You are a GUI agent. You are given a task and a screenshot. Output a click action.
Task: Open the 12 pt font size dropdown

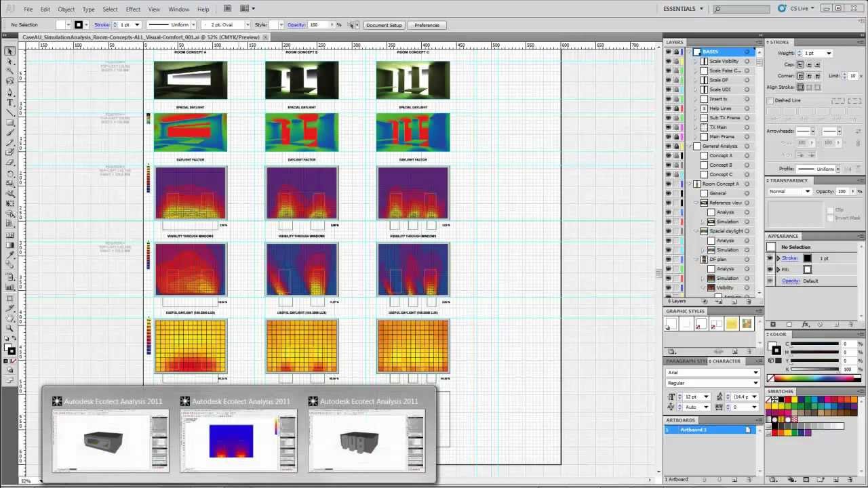pos(707,396)
